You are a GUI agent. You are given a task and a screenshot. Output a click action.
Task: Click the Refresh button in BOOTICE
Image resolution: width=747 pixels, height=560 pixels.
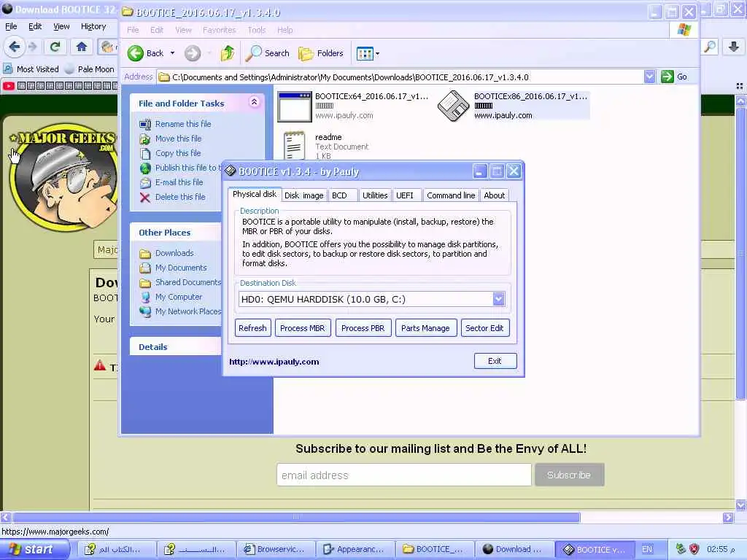tap(252, 328)
